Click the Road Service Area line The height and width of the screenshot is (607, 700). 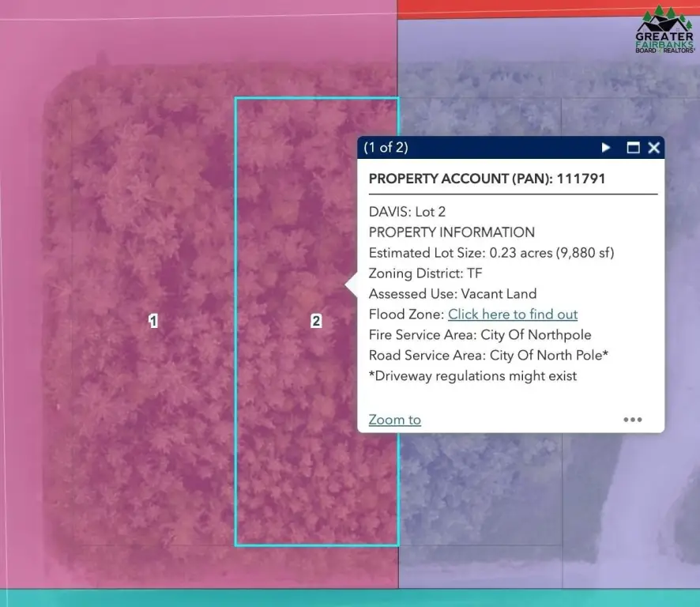[x=488, y=356]
